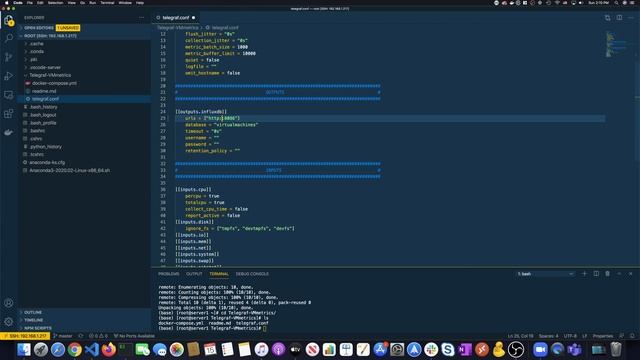The height and width of the screenshot is (360, 640).
Task: Open anaconda-ks.cfg file in explorer
Action: pos(47,162)
